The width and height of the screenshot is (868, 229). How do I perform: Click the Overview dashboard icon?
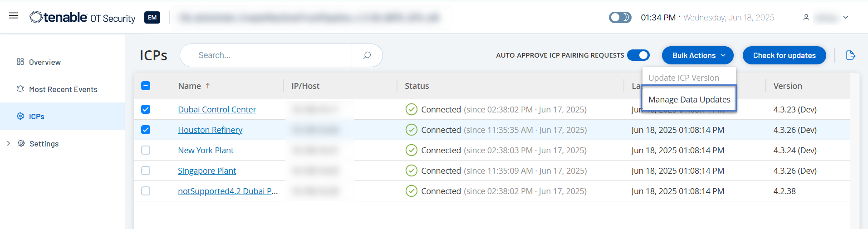(20, 62)
